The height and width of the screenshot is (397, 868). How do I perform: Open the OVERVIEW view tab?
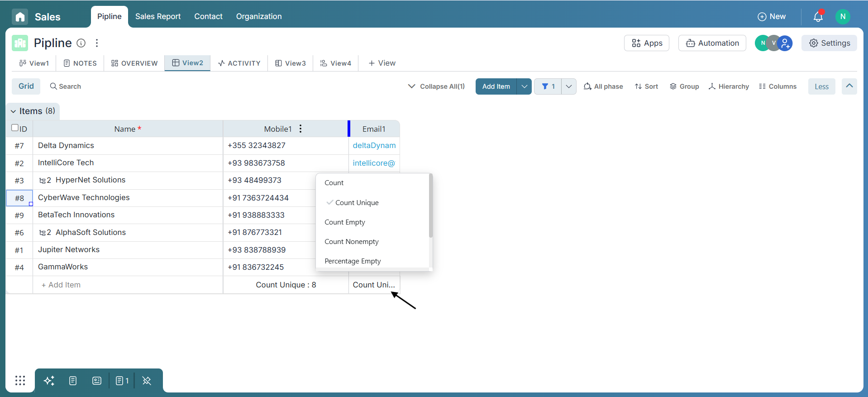(134, 63)
